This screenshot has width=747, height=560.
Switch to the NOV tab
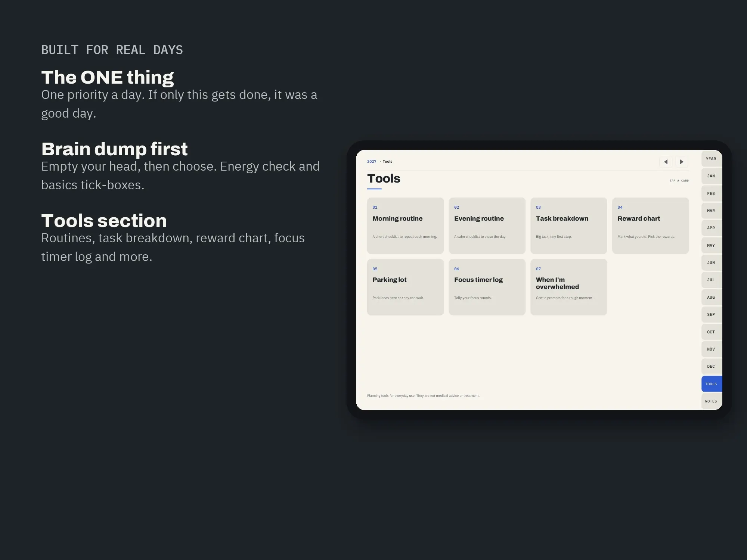[712, 349]
